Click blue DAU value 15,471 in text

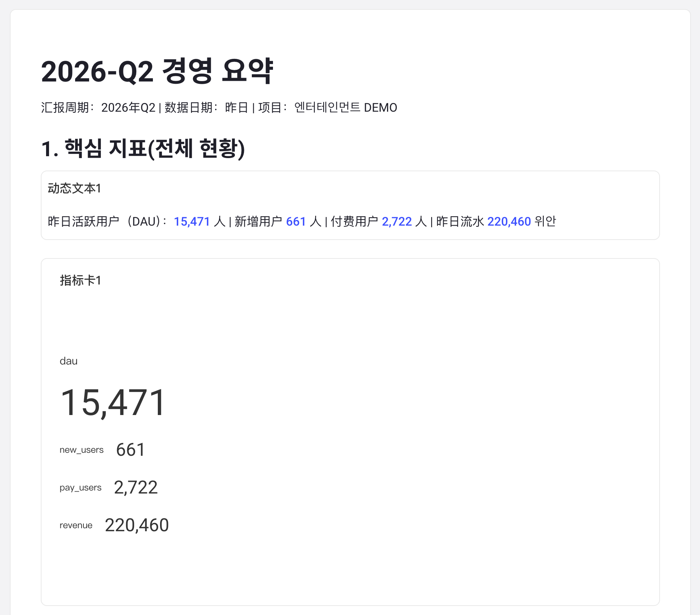click(192, 221)
